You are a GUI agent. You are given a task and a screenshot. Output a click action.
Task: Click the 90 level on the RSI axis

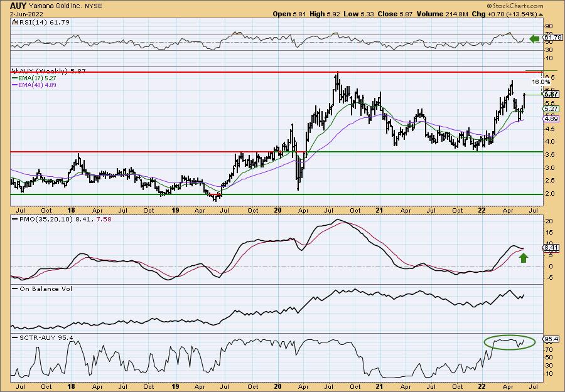[549, 26]
